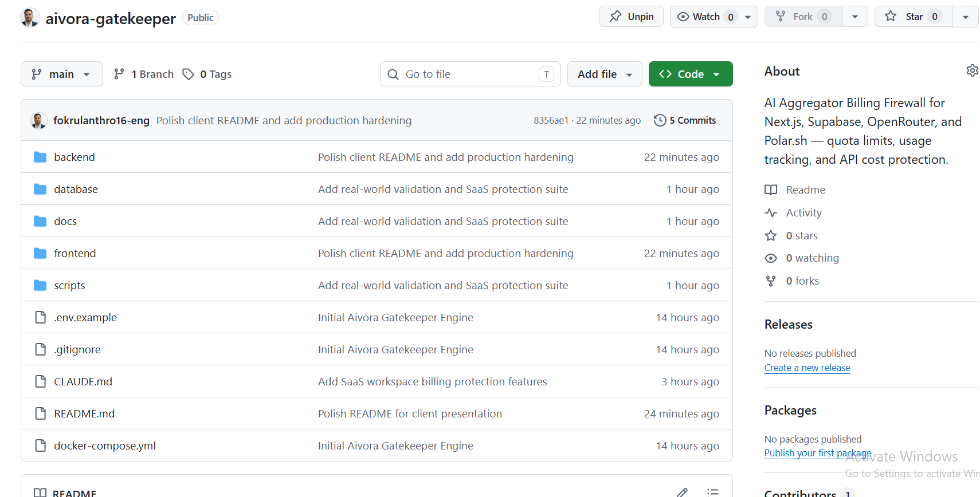Click the commit history clock icon

click(x=660, y=120)
